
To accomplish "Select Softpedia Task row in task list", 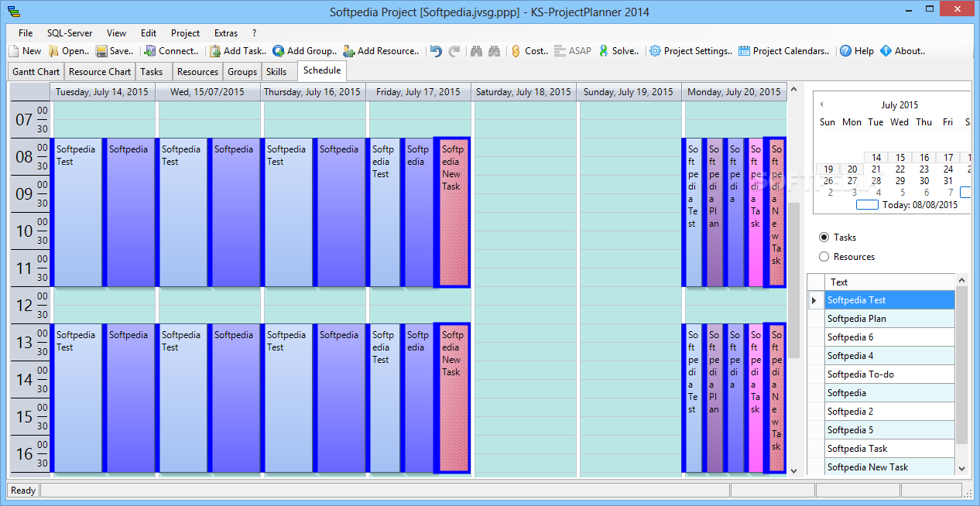I will pos(889,449).
